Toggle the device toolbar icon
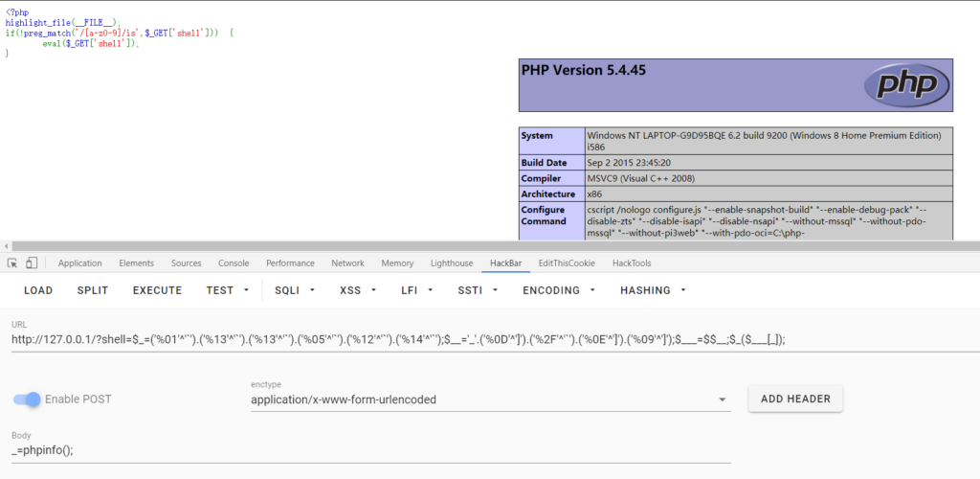The image size is (980, 479). [32, 263]
